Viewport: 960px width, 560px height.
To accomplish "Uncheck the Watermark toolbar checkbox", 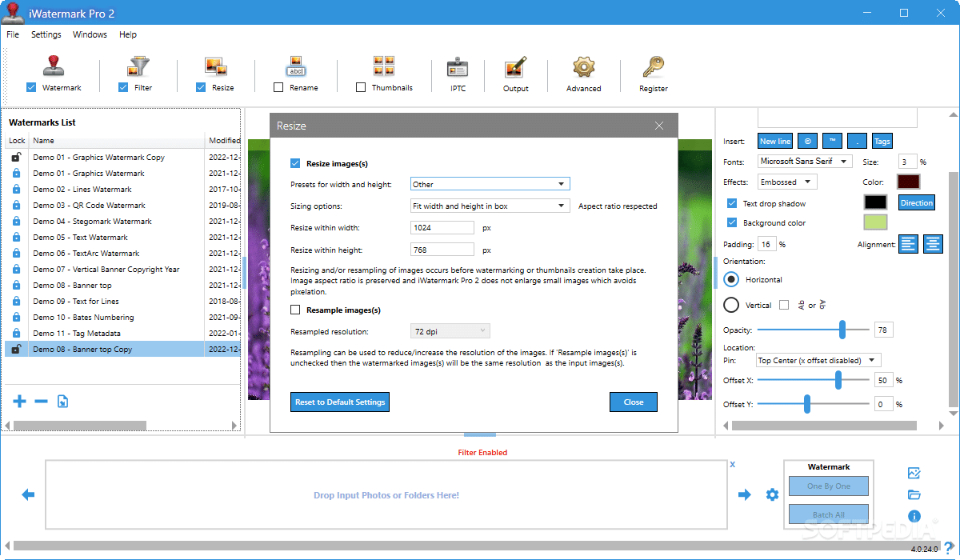I will point(31,87).
